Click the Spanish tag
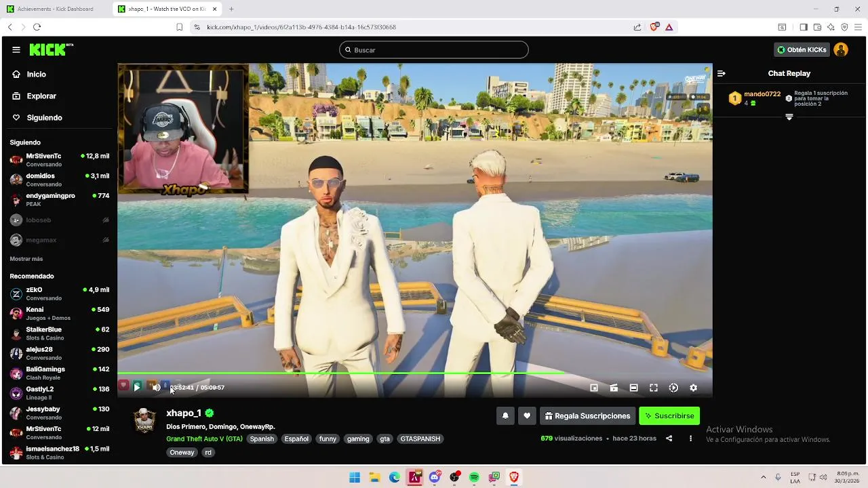This screenshot has width=868, height=488. [262, 439]
